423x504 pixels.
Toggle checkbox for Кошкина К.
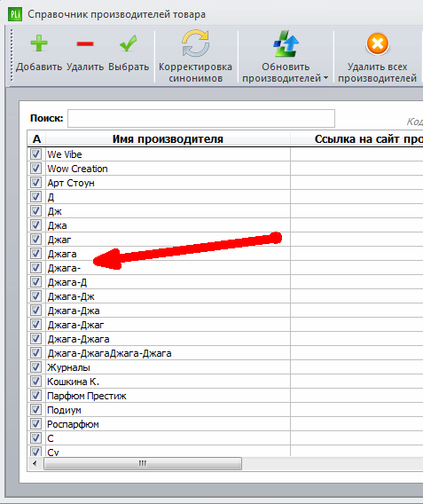35,381
